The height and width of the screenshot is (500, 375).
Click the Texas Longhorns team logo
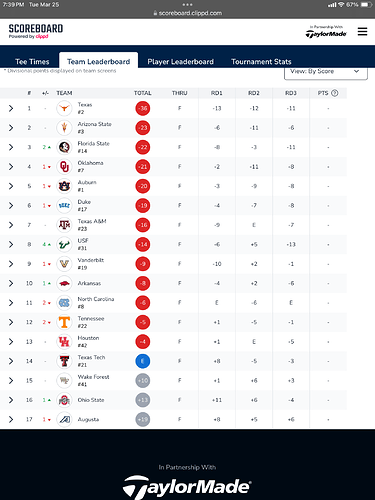pos(64,108)
